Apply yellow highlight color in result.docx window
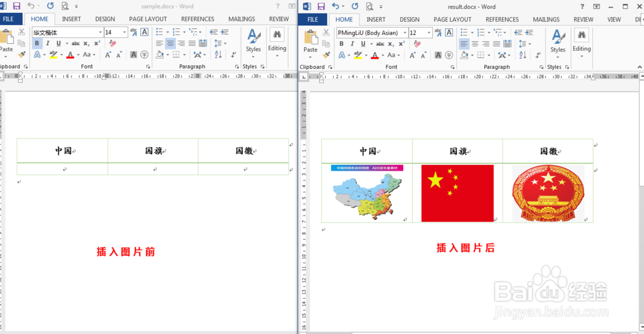Image resolution: width=644 pixels, height=334 pixels. click(357, 55)
